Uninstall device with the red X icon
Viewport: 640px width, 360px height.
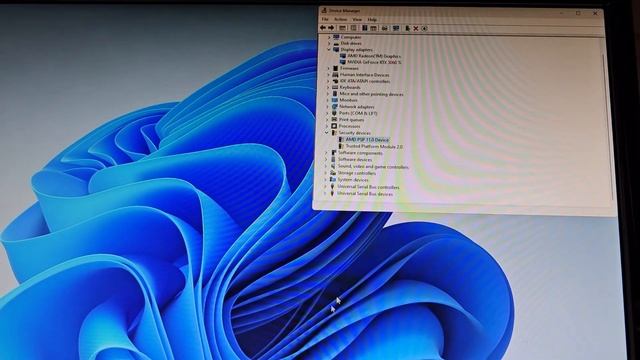click(x=416, y=28)
